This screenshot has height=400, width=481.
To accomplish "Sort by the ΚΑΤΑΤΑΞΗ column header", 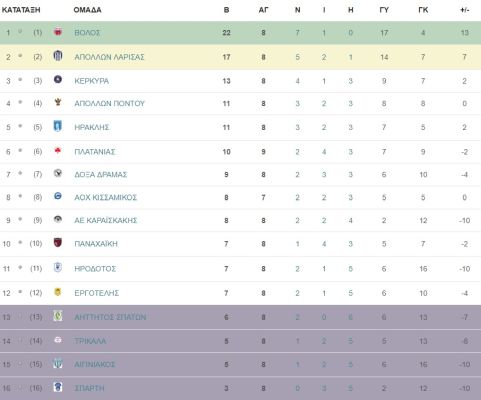I will coord(21,10).
